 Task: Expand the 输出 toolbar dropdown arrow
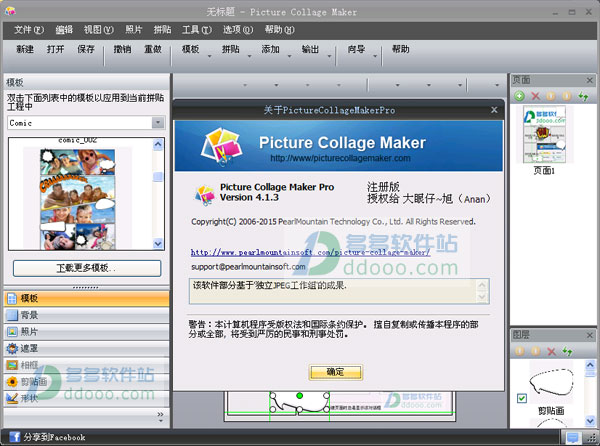coord(329,56)
